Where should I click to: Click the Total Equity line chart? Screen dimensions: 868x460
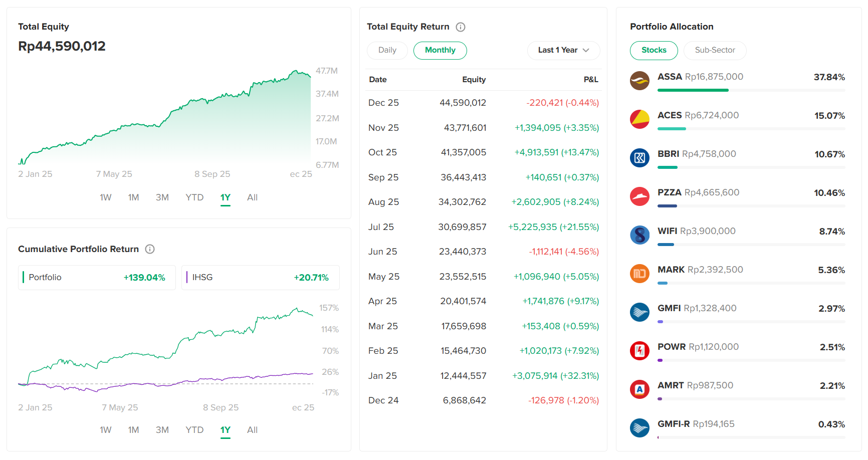[x=164, y=117]
